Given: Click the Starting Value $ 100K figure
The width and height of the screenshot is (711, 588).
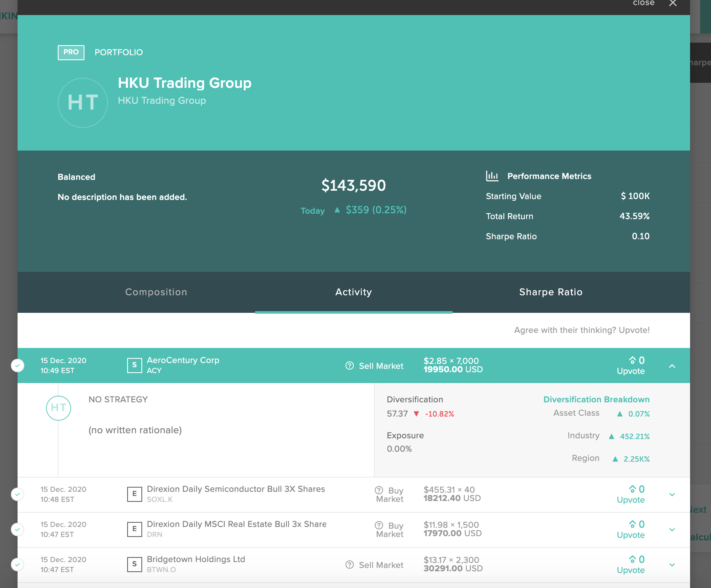Looking at the screenshot, I should (x=635, y=196).
